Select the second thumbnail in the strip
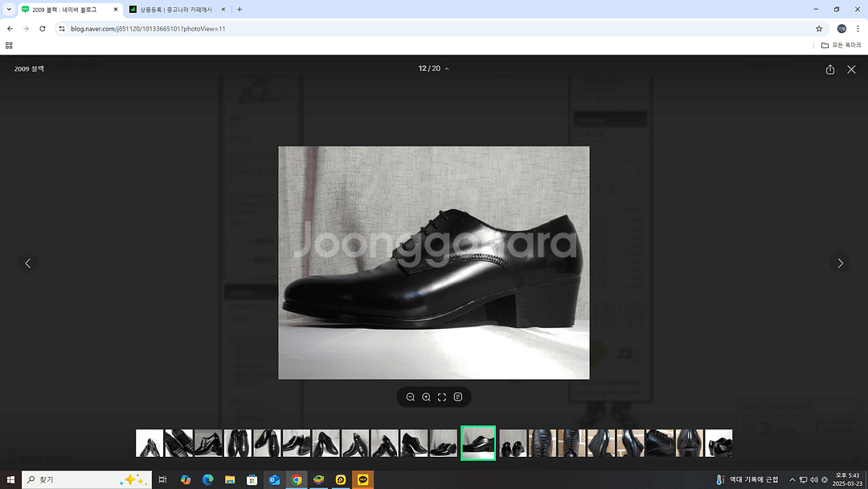 pyautogui.click(x=178, y=443)
